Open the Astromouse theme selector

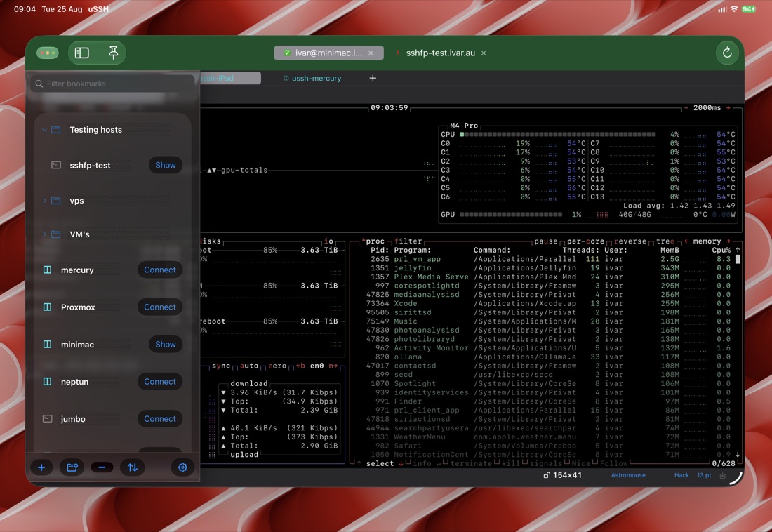click(x=628, y=475)
